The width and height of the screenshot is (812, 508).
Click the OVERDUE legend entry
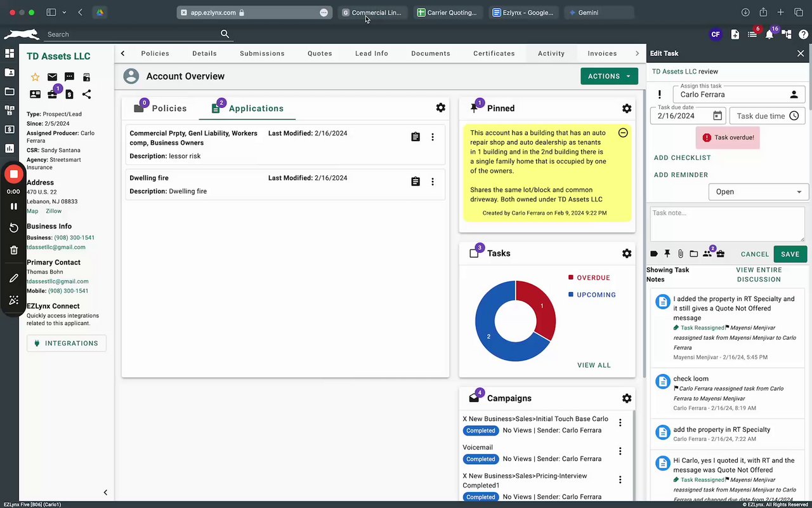click(x=589, y=277)
